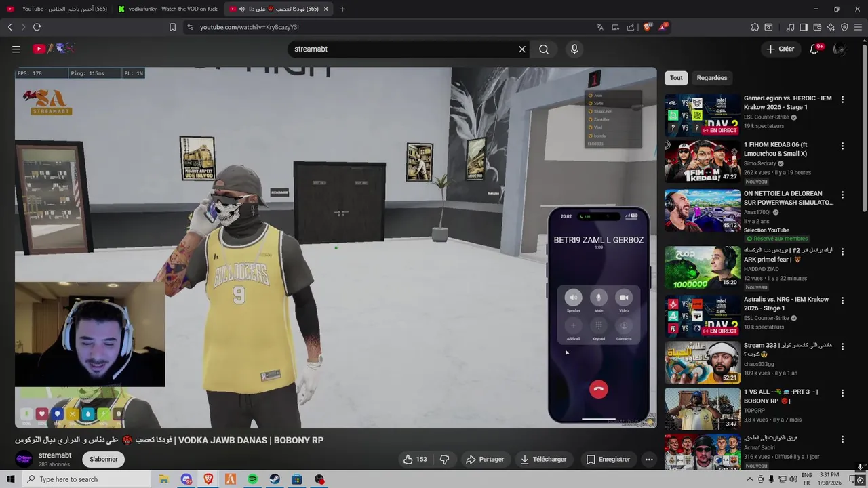Click the S'abonner subscribe button
This screenshot has width=868, height=488.
pos(104,459)
